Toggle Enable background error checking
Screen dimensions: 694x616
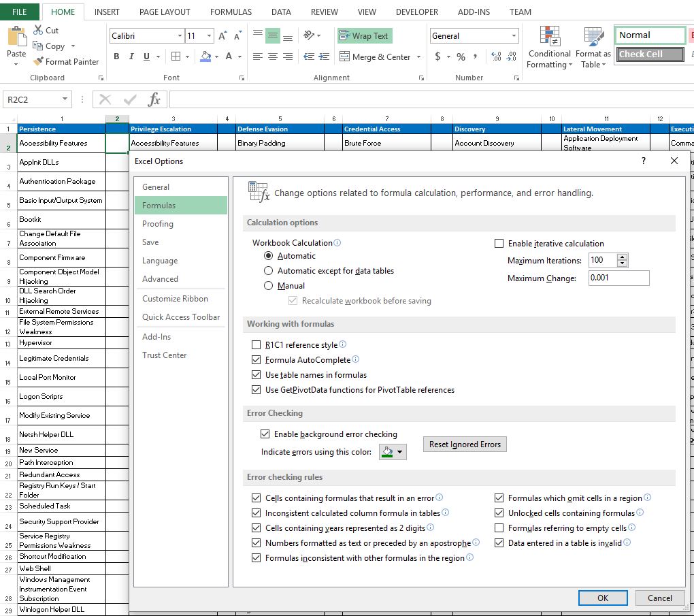[265, 434]
